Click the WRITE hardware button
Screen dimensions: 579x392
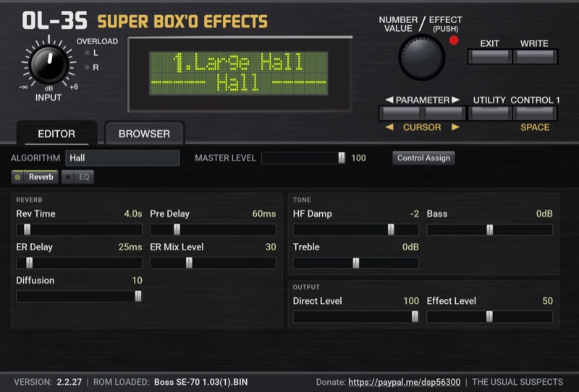(x=535, y=57)
